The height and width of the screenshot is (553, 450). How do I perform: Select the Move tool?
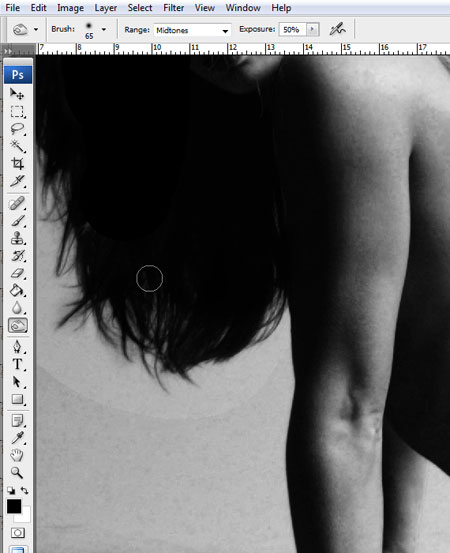[17, 94]
